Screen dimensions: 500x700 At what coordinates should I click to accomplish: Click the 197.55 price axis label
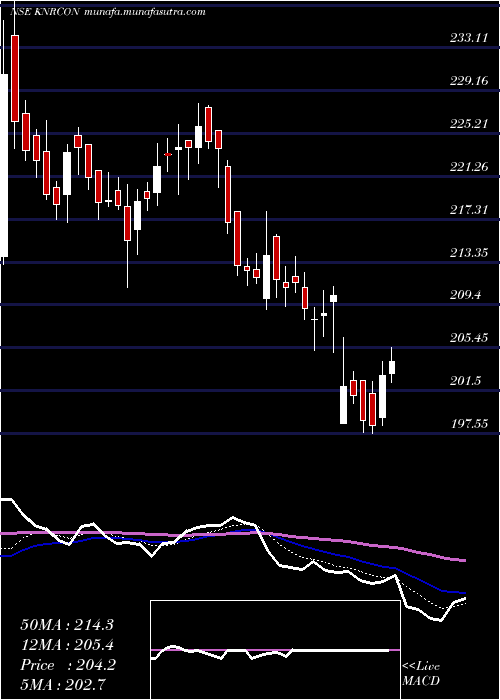pos(468,424)
